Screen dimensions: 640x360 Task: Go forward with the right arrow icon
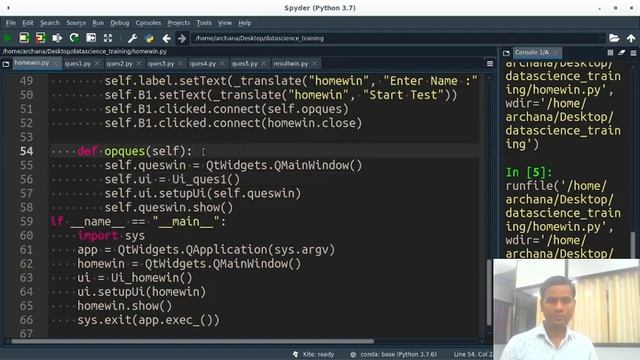tap(182, 38)
